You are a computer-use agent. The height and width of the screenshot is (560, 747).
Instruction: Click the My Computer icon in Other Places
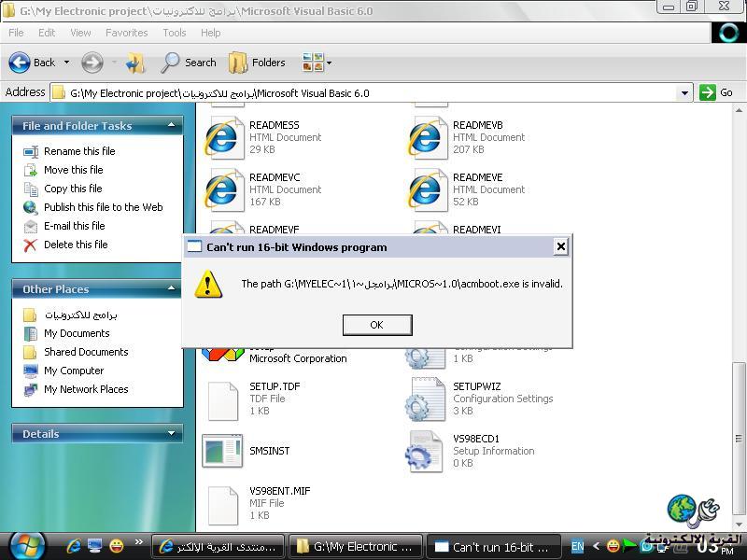(x=31, y=371)
